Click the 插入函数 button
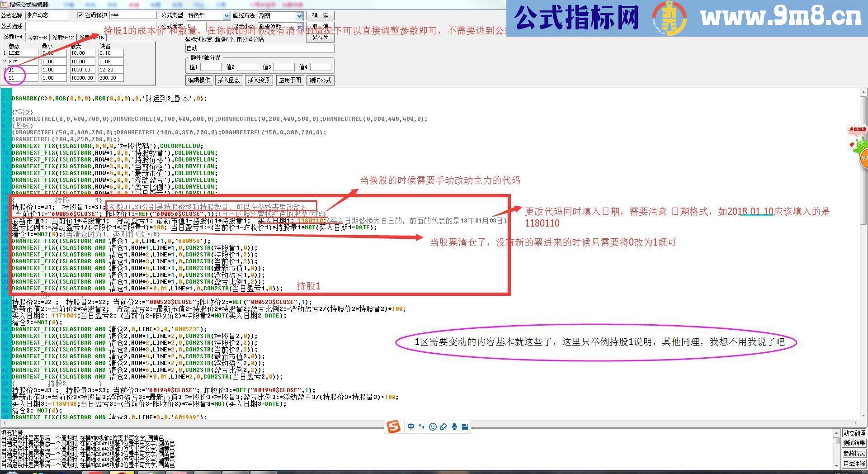The width and height of the screenshot is (868, 474). 229,80
